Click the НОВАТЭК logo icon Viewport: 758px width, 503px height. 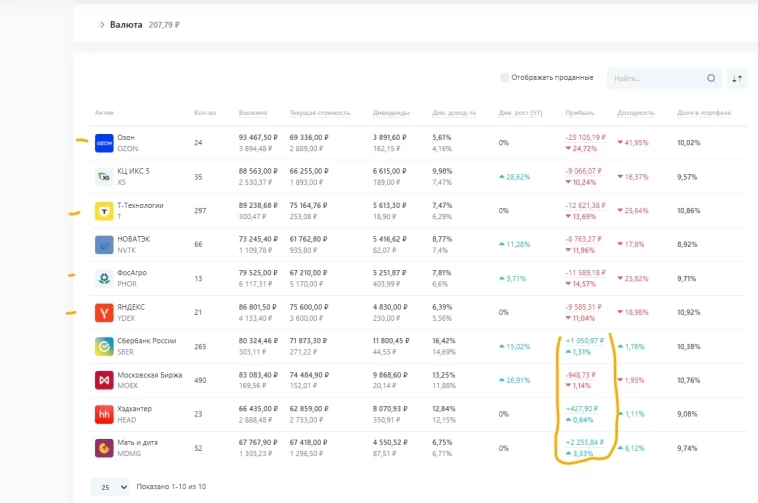(104, 245)
